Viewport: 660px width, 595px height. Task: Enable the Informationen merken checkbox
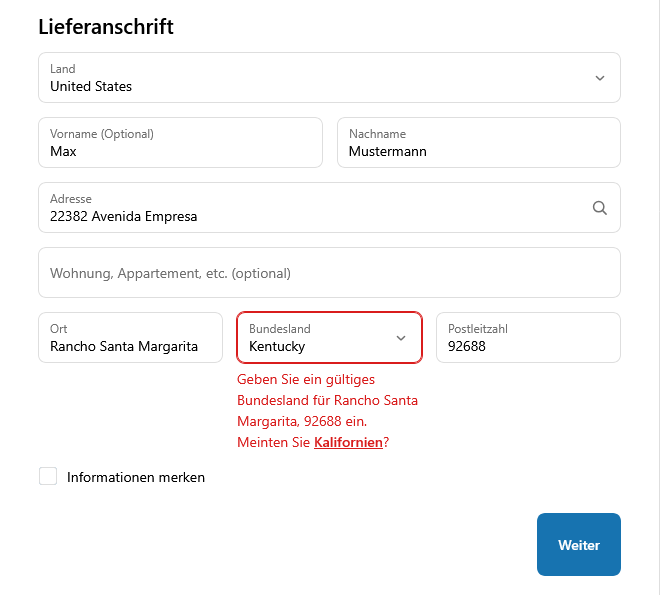(48, 476)
